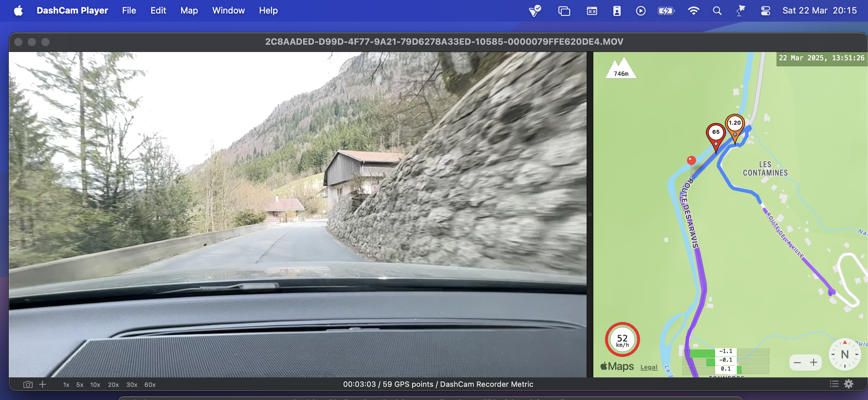Open the Window menu
The width and height of the screenshot is (868, 400).
[x=228, y=11]
